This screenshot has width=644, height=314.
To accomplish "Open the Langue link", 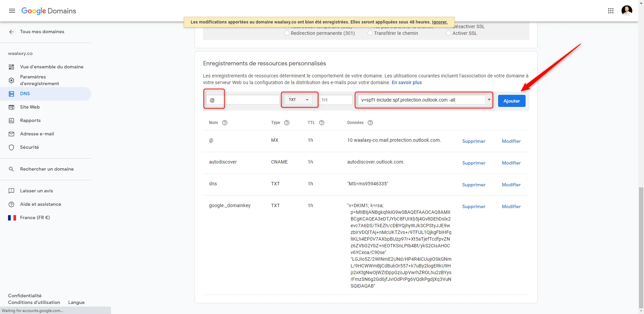I will (x=76, y=302).
